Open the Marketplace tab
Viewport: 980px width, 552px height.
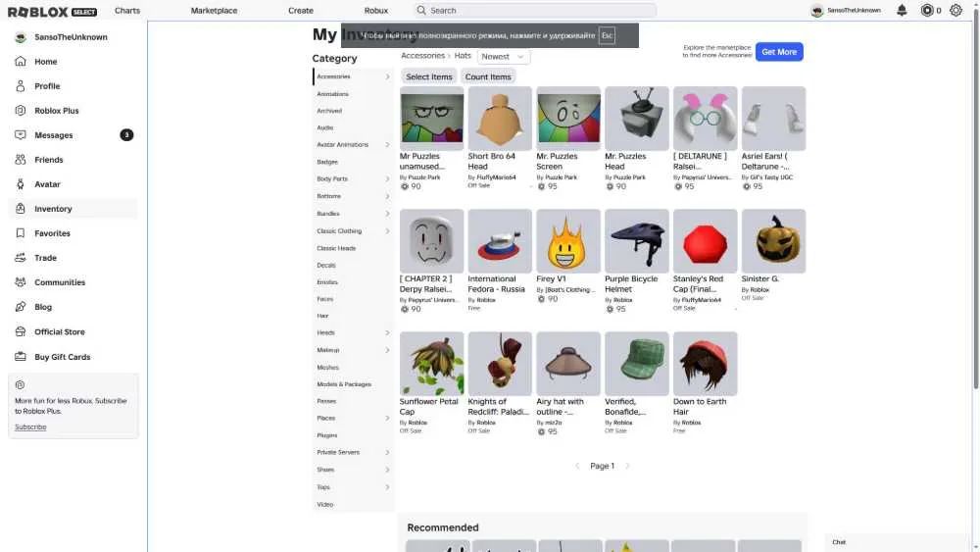[x=214, y=11]
